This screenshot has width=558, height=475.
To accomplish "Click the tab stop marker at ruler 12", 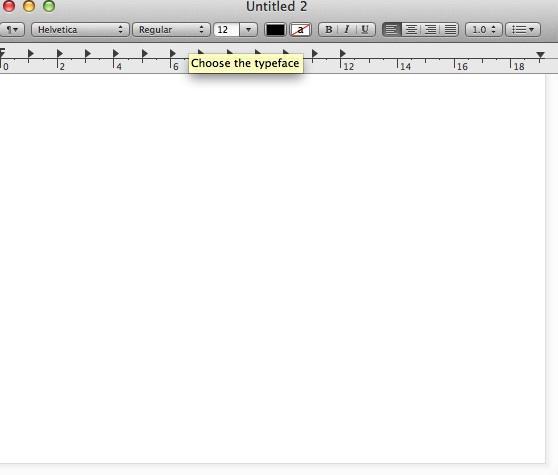I will [343, 53].
